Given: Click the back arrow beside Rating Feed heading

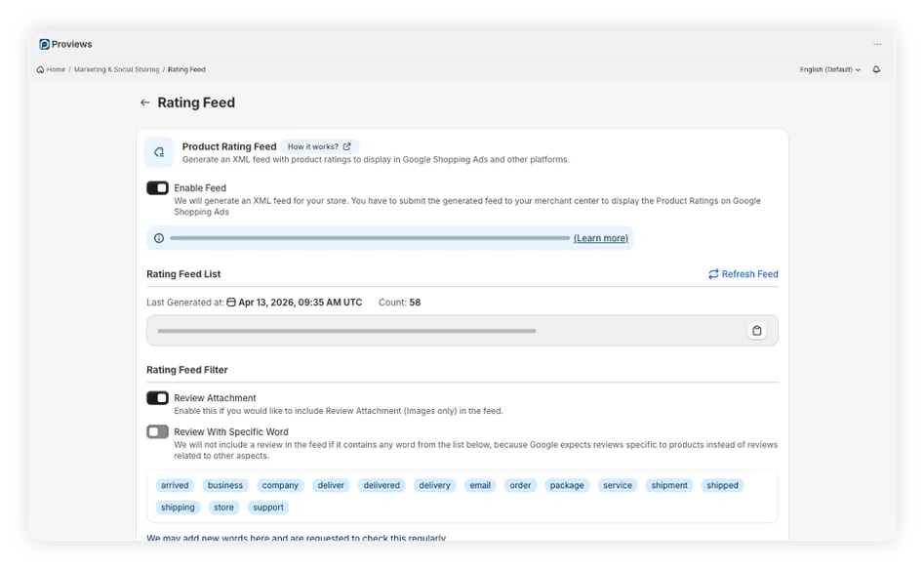Looking at the screenshot, I should pos(144,102).
